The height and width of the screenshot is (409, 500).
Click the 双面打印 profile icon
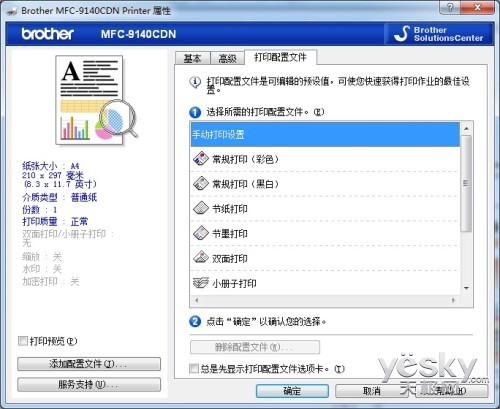tap(201, 258)
